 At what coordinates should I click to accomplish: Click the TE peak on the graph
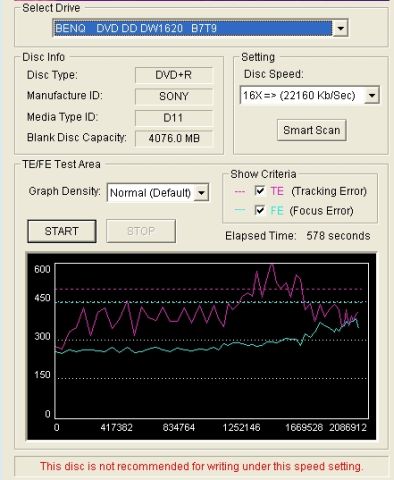[x=272, y=265]
